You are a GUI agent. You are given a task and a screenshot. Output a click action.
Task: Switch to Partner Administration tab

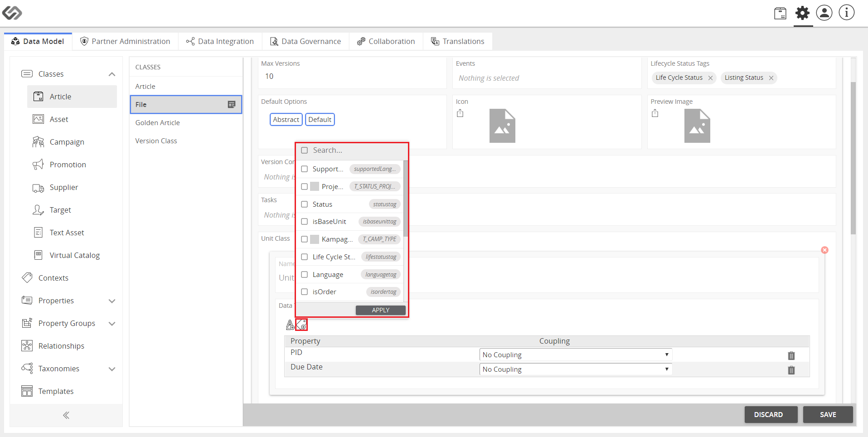[125, 41]
